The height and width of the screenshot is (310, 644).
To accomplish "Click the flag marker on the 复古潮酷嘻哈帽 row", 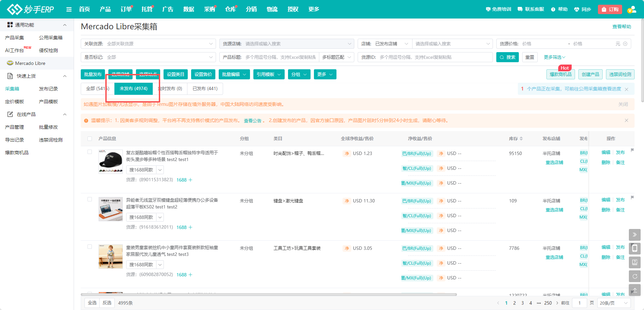I will point(632,150).
